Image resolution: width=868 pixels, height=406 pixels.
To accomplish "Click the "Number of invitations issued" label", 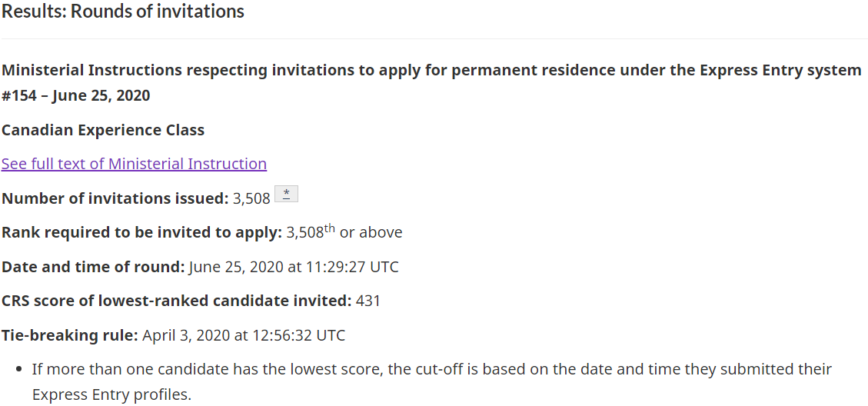I will pyautogui.click(x=115, y=198).
